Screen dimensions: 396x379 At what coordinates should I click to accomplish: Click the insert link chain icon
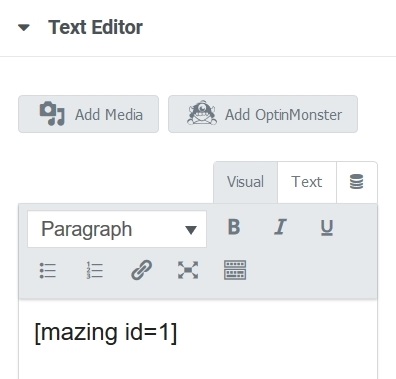point(141,270)
